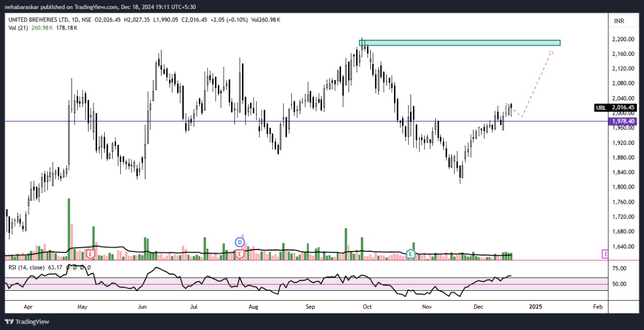Click the 2,040.00 price axis label

[x=623, y=98]
